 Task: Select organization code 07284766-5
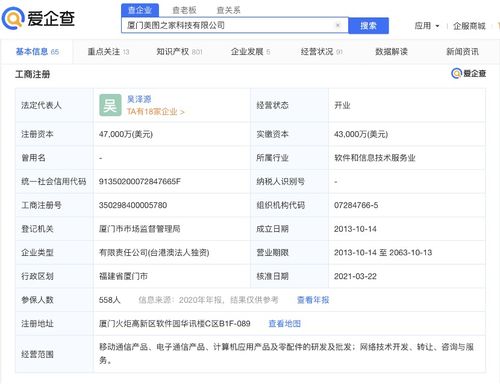[356, 205]
